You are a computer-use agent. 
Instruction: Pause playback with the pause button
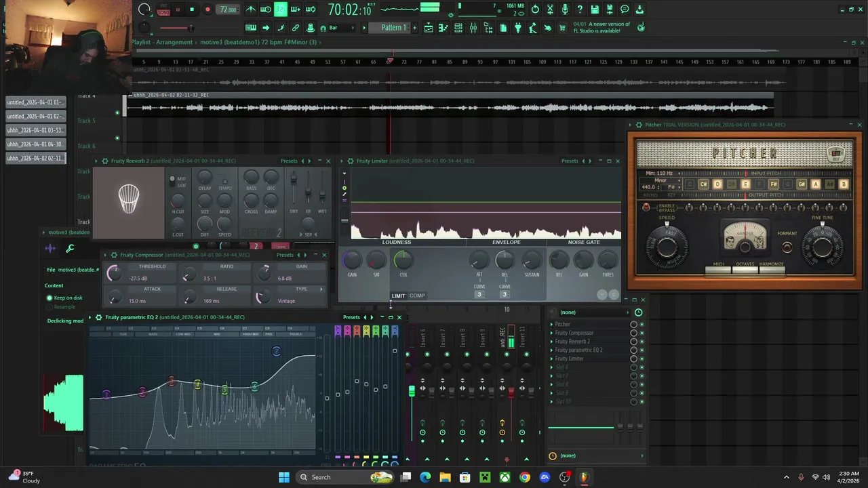point(178,9)
